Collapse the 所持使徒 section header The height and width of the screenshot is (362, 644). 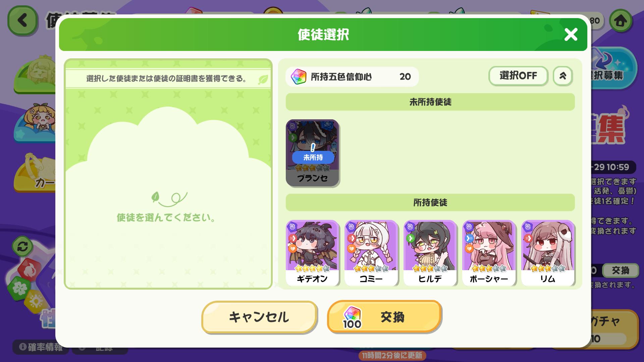[x=430, y=202]
